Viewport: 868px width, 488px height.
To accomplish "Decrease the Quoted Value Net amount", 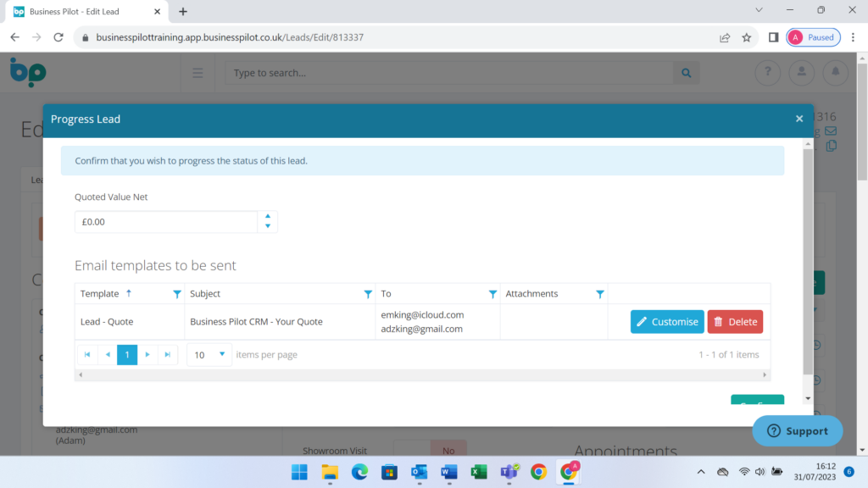I will (268, 226).
